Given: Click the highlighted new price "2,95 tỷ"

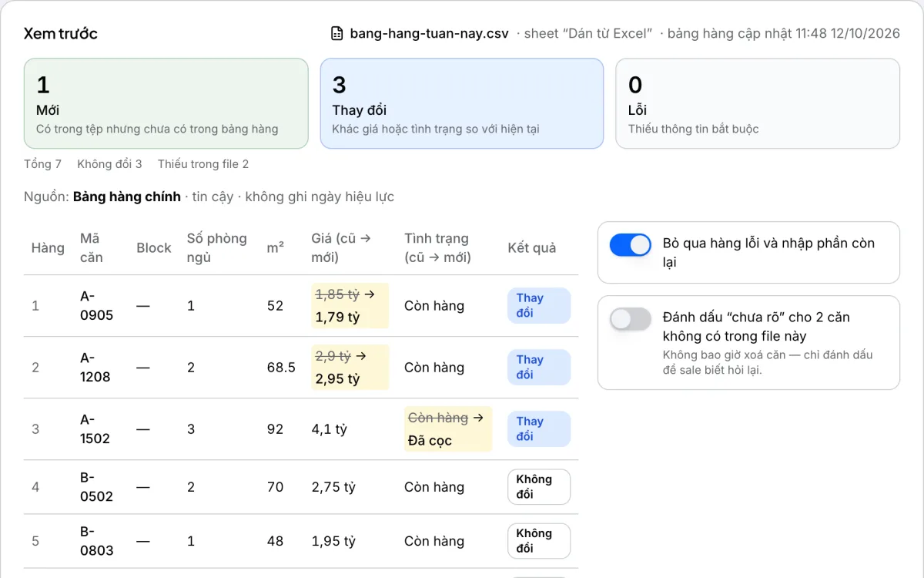Looking at the screenshot, I should pos(337,378).
